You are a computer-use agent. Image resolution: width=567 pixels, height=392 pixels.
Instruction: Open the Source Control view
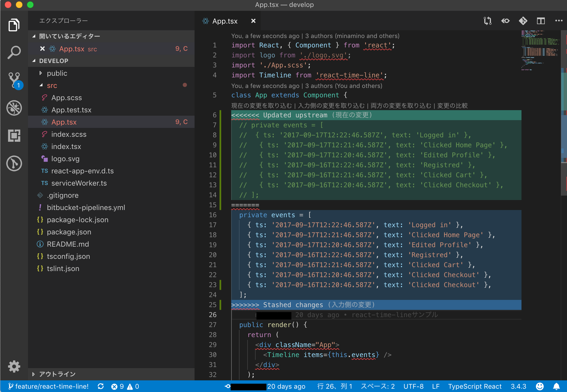pyautogui.click(x=14, y=79)
